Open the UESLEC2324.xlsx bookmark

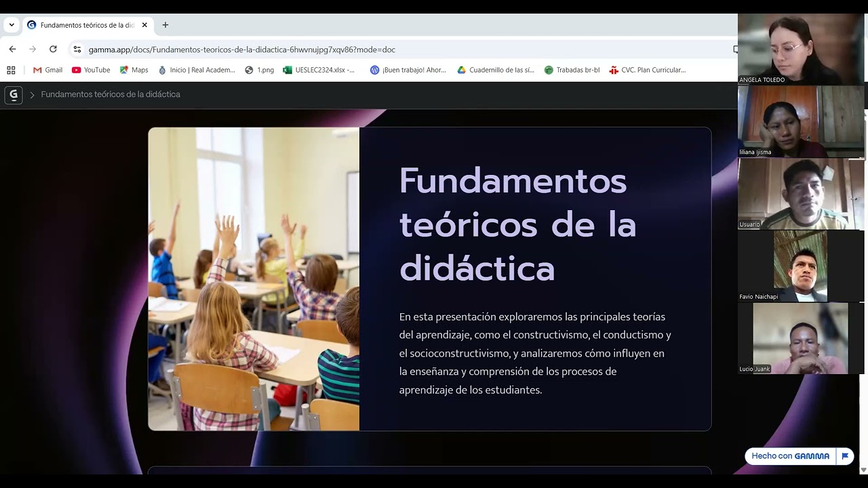pyautogui.click(x=319, y=70)
